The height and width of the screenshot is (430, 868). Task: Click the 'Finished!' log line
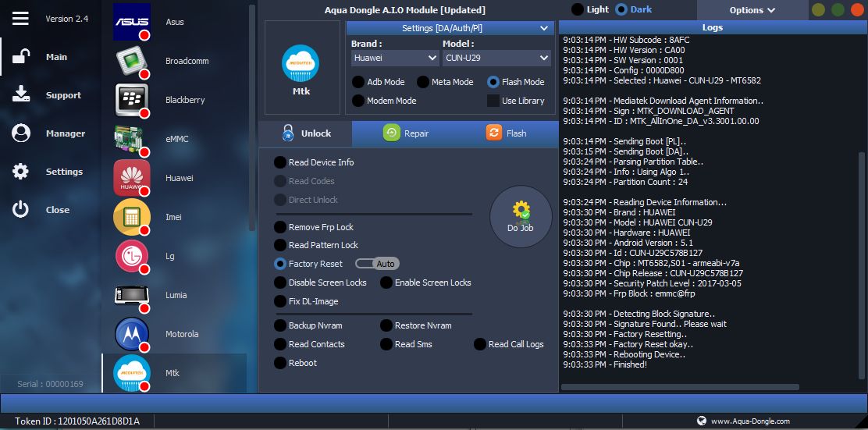point(605,364)
